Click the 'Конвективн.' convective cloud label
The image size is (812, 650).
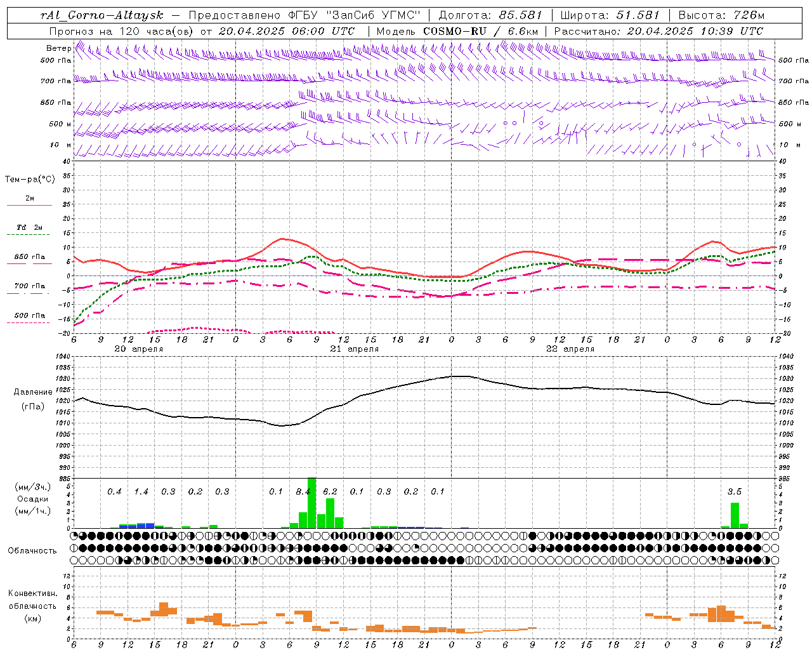(x=32, y=594)
